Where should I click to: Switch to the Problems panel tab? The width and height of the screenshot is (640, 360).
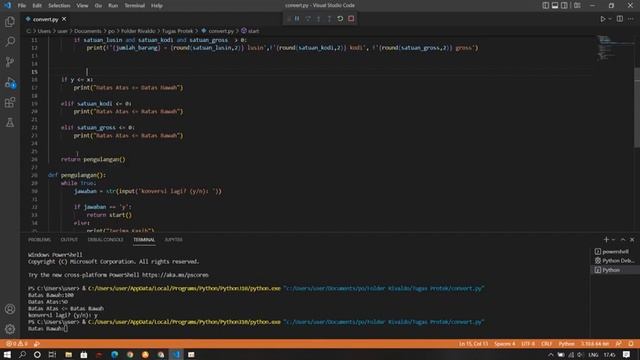40,240
